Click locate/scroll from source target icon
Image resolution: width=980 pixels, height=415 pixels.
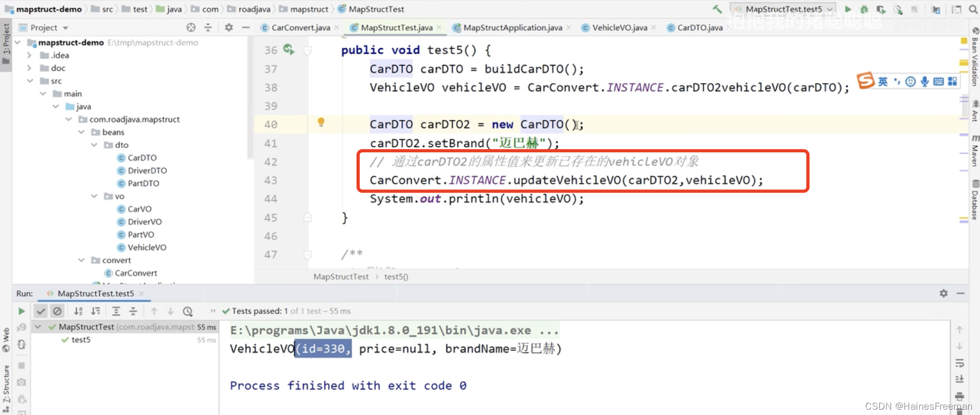tap(191, 27)
